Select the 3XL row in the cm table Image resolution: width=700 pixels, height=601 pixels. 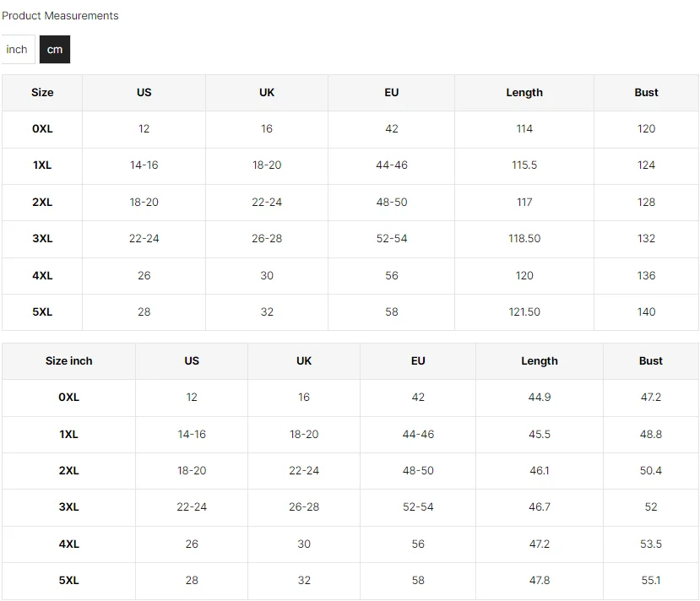tap(350, 239)
